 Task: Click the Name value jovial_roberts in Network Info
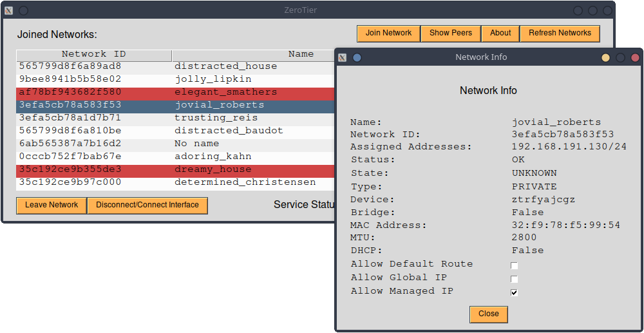[x=556, y=122]
